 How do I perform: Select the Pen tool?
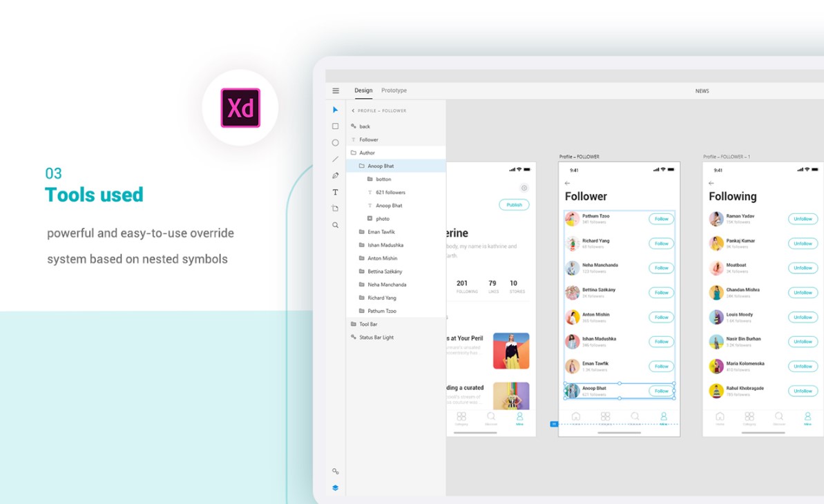click(x=335, y=175)
